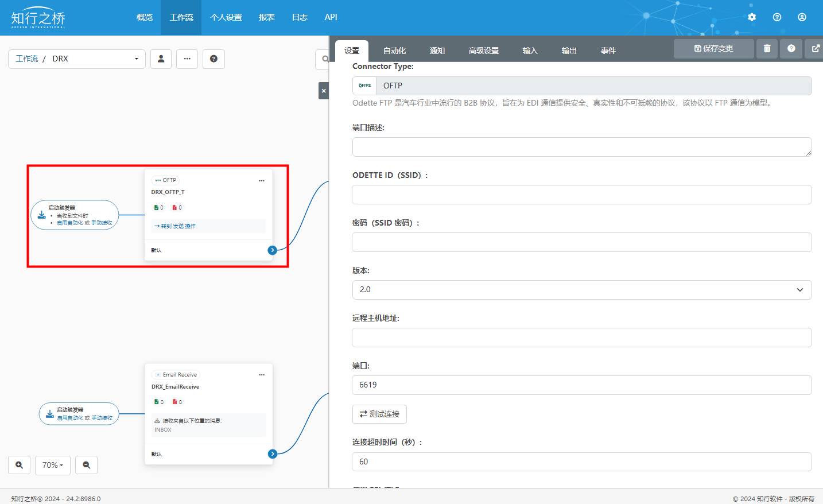This screenshot has height=504, width=823.
Task: Click the zoom out magnifier icon
Action: 87,465
